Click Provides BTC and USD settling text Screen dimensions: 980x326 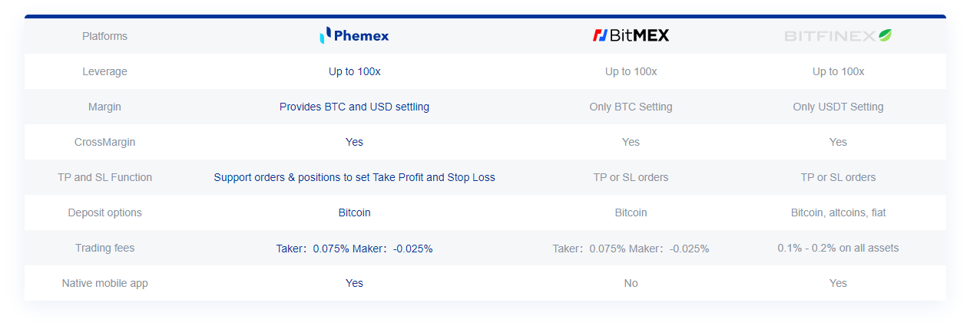point(354,107)
